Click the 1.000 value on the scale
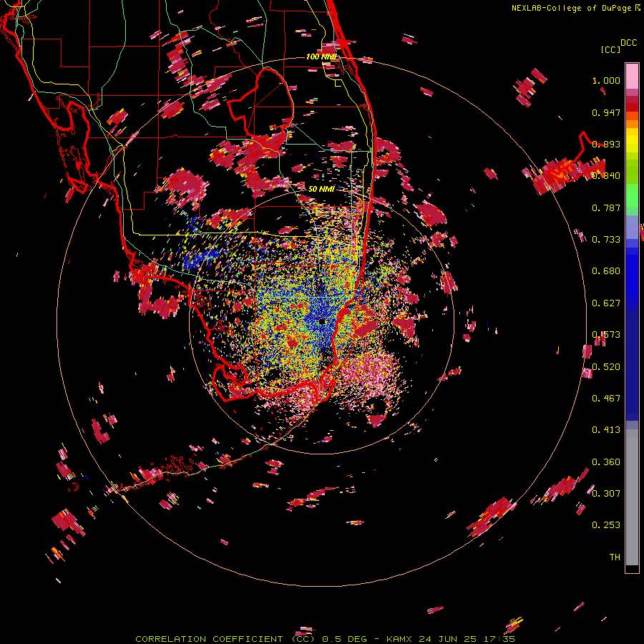This screenshot has width=644, height=644. [x=606, y=80]
